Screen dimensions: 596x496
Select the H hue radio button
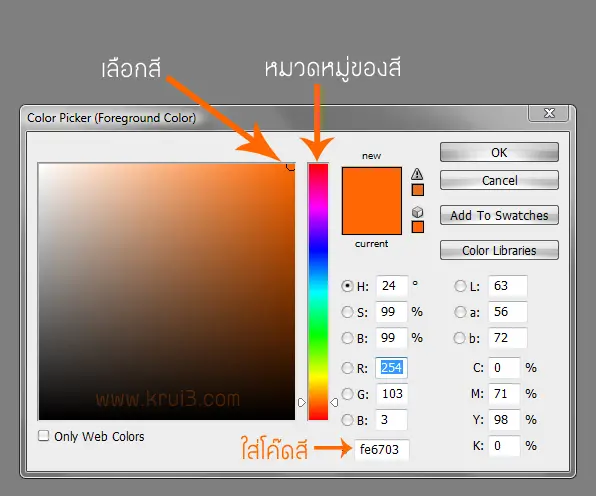coord(347,286)
